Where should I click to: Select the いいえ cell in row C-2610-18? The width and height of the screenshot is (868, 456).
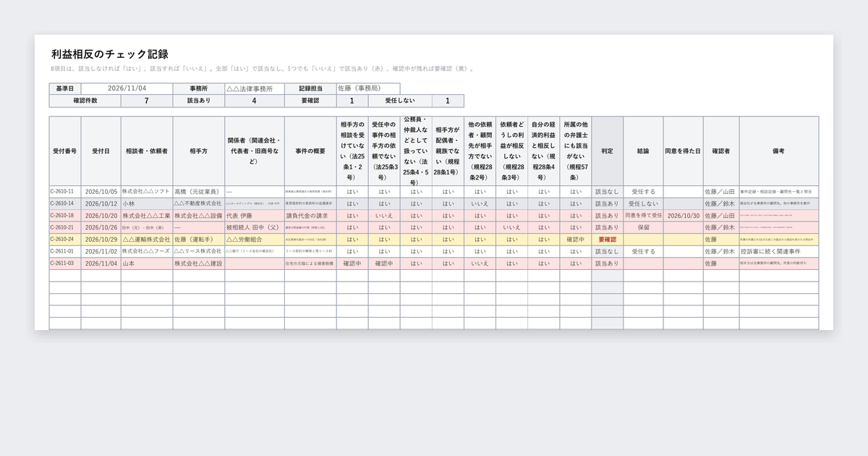(384, 216)
